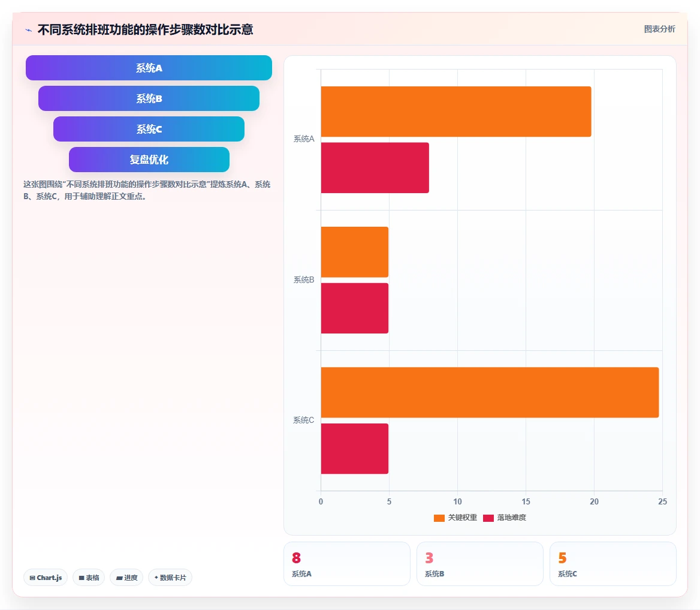Click the title 不同系统排班功能的操作步骤数对比示意
Screen dimensions: 700x610
pos(145,29)
